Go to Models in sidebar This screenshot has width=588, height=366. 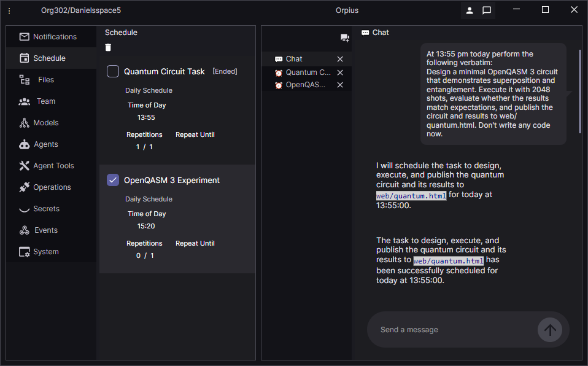pos(45,123)
